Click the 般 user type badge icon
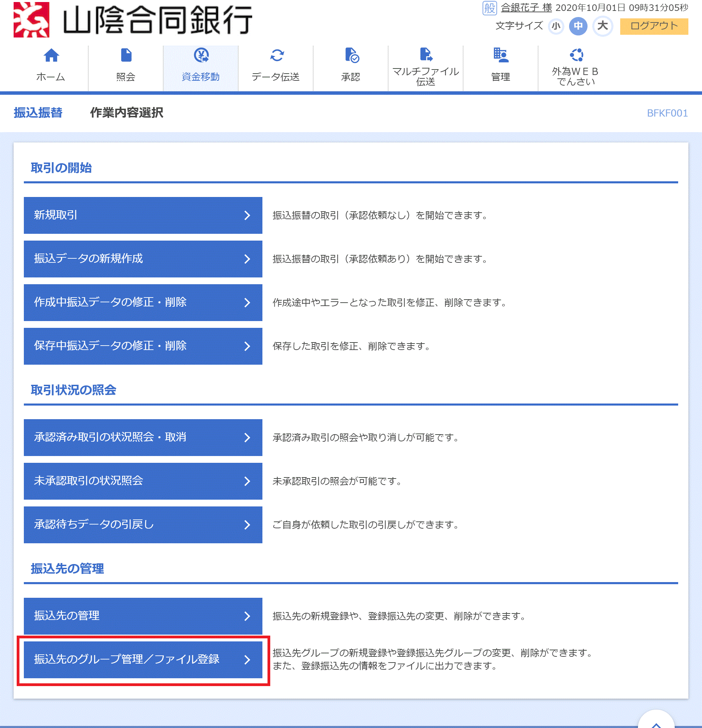The width and height of the screenshot is (702, 728). [490, 8]
